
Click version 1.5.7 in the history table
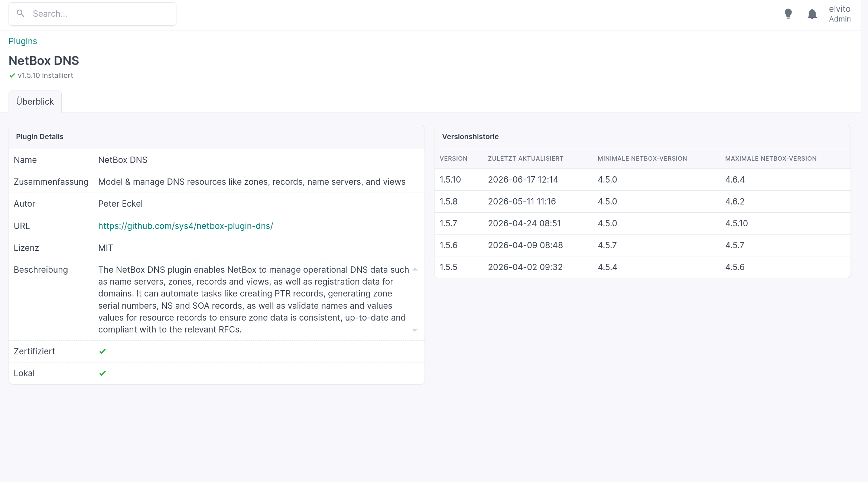(x=448, y=223)
